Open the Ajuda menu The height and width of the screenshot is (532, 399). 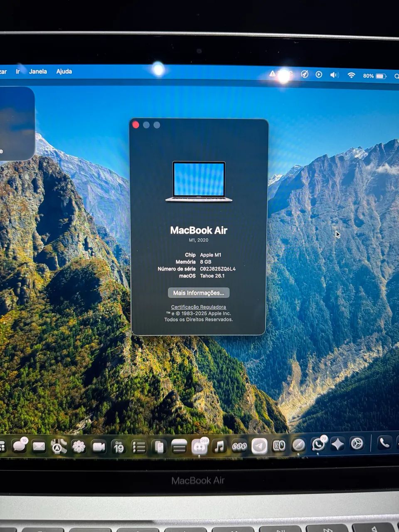[64, 71]
